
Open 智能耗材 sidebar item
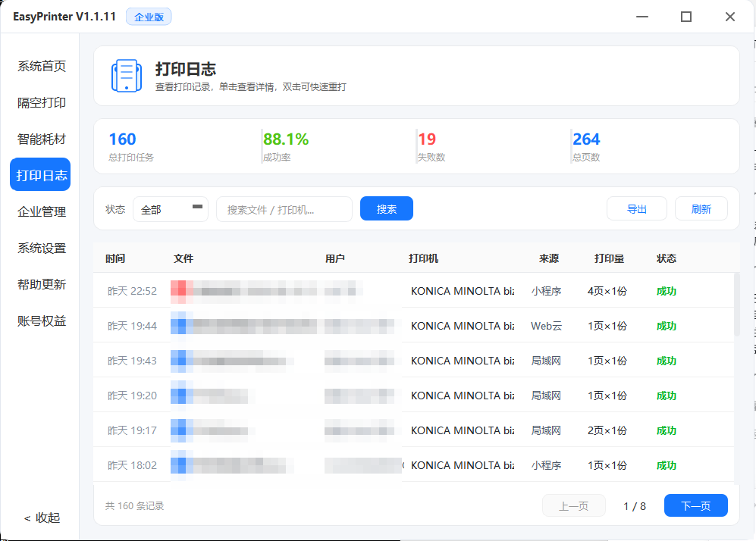click(x=42, y=139)
